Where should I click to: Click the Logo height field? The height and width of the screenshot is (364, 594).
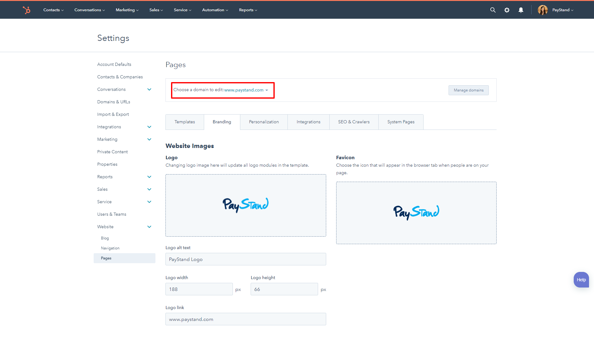284,289
